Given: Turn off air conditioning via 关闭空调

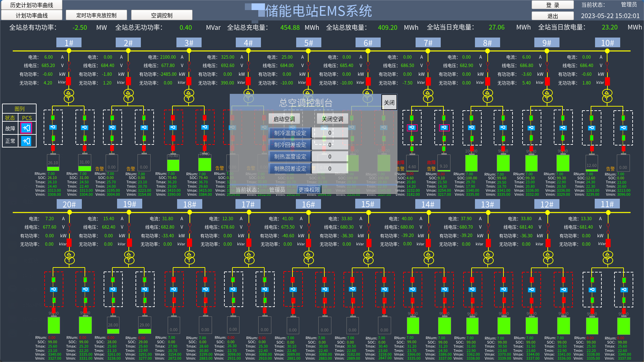Looking at the screenshot, I should tap(332, 119).
